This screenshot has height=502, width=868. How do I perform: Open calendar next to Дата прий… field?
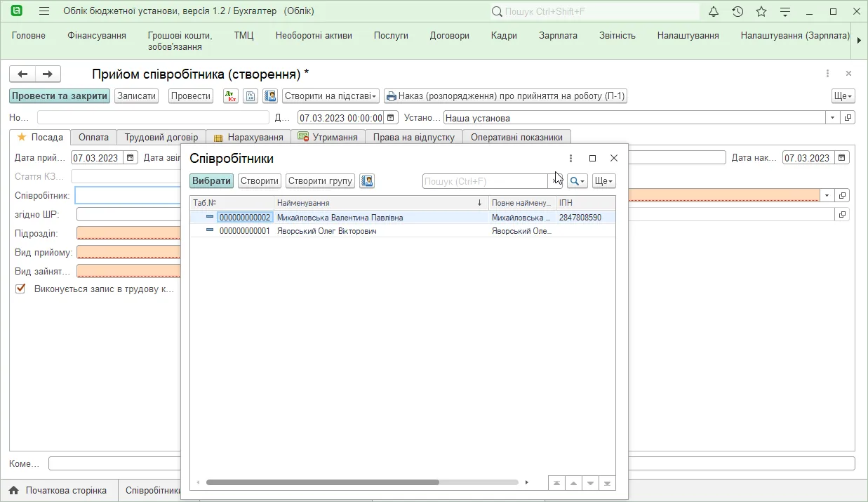131,158
